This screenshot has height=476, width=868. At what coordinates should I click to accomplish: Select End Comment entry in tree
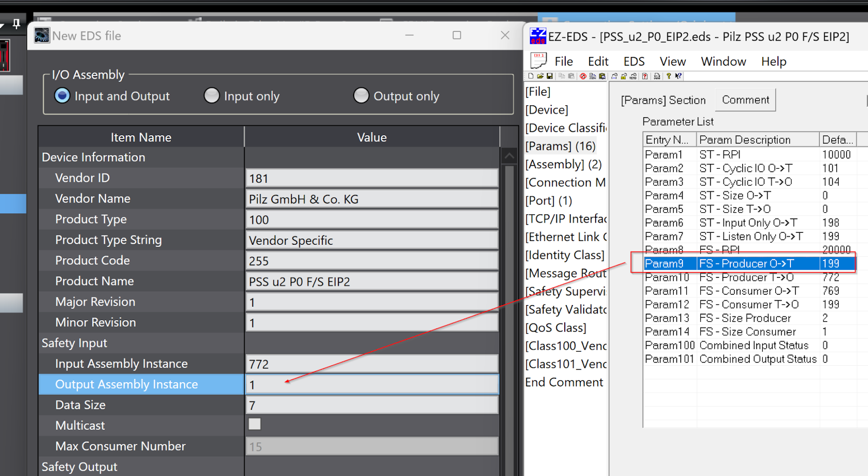[564, 382]
